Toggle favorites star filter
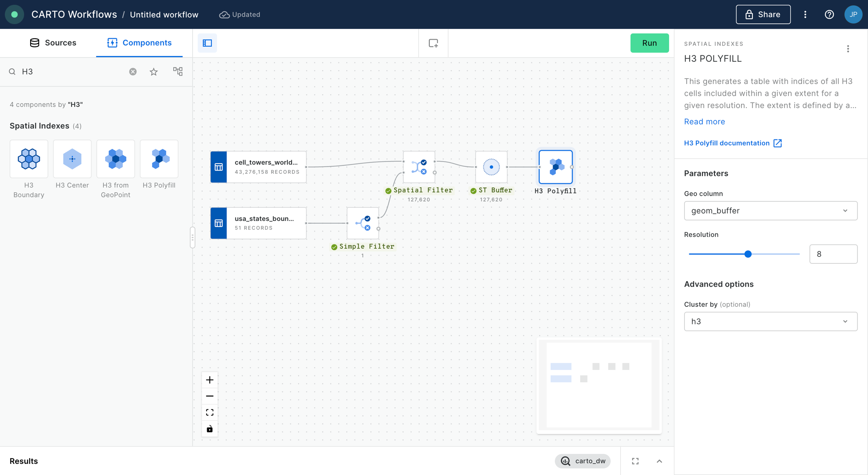Viewport: 868px width, 475px height. (154, 72)
